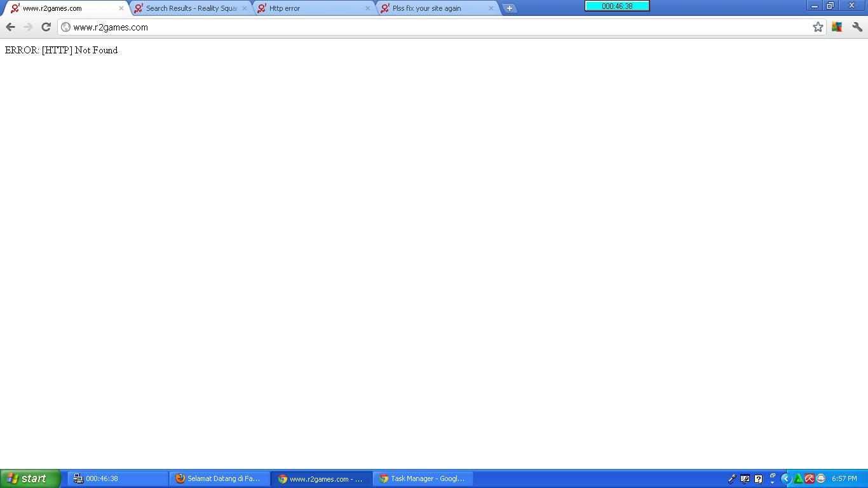The height and width of the screenshot is (488, 868).
Task: Open the Firefox Selamat Datang taskbar window
Action: coord(219,478)
